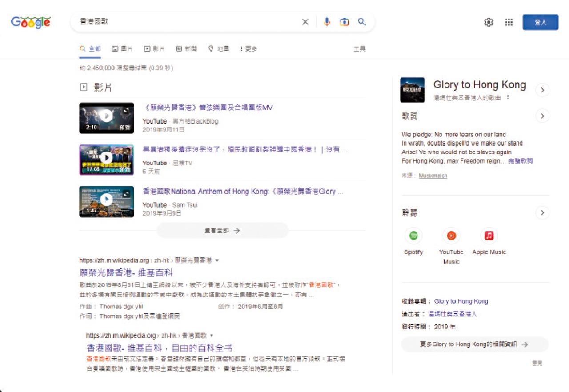Viewport: 569px width, 392px height.
Task: Expand the listen section chevron
Action: [x=542, y=213]
